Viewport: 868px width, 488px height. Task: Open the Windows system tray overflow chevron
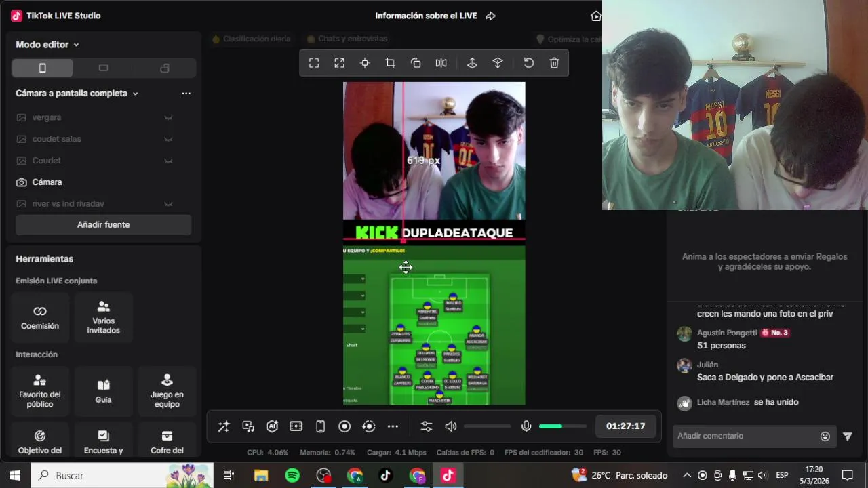point(686,476)
